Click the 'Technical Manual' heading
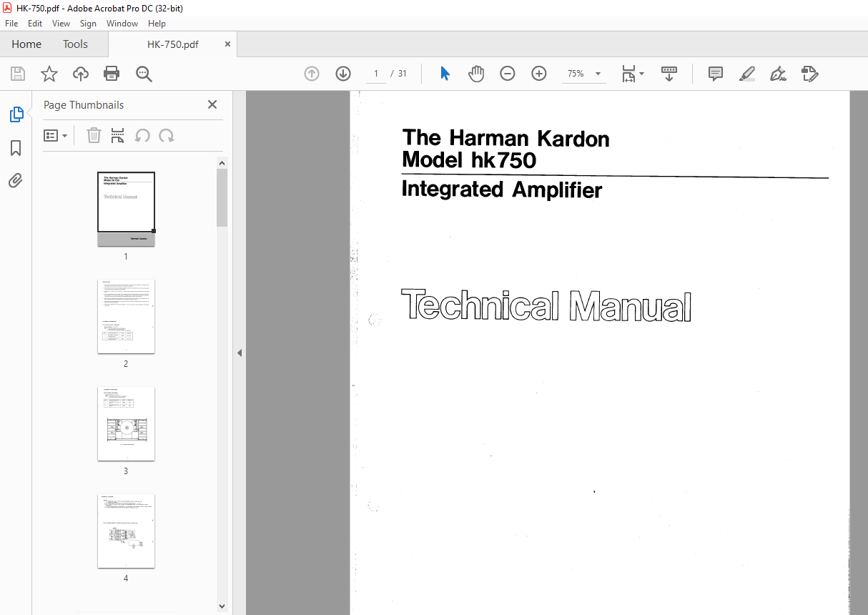The width and height of the screenshot is (868, 615). (x=546, y=306)
